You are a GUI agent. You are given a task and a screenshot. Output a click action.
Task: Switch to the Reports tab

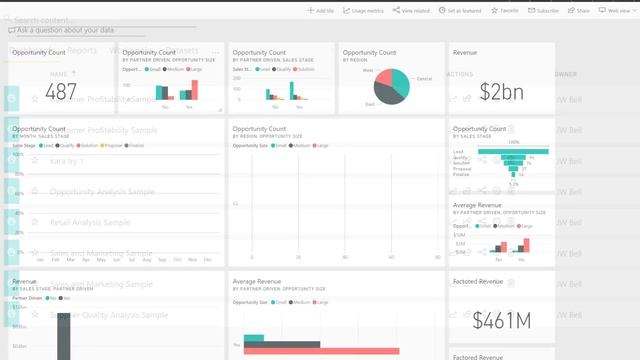[82, 50]
